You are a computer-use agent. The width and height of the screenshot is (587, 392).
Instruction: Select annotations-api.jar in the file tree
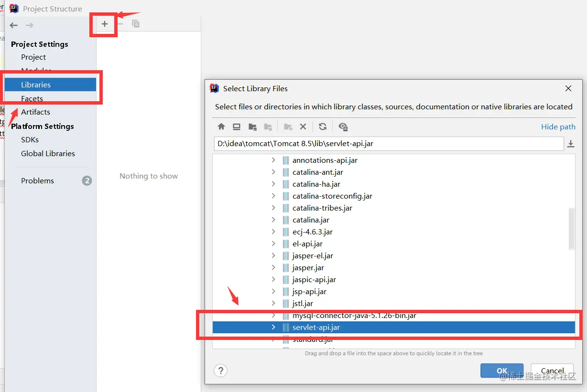[x=325, y=160]
